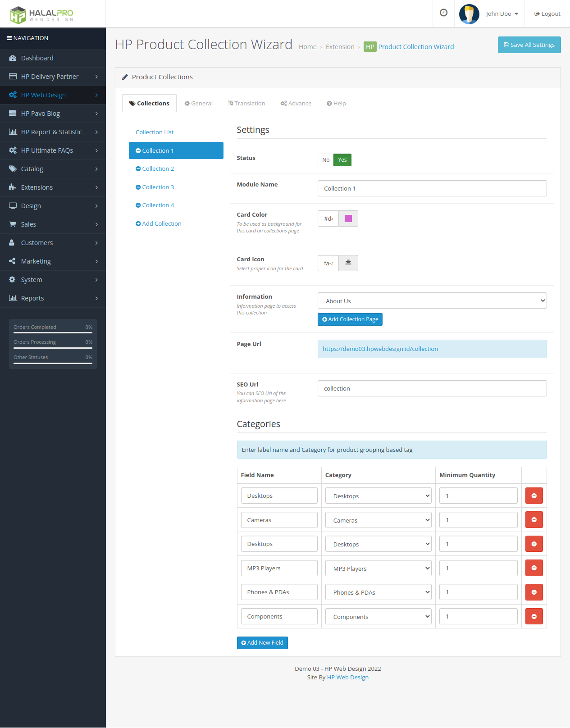This screenshot has width=570, height=728.
Task: Open the Information page dropdown
Action: 432,301
